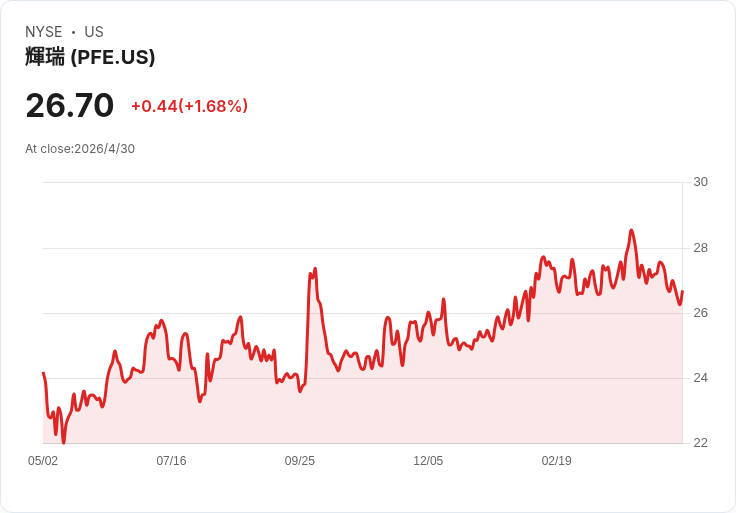Click the lowest dip near chart start
The height and width of the screenshot is (513, 736).
tap(63, 441)
